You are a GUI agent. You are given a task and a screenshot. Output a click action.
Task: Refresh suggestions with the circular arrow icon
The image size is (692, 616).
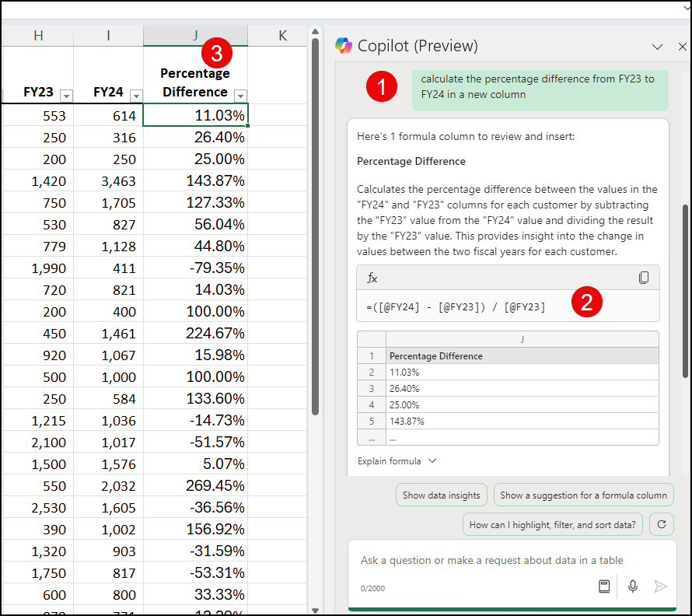point(662,524)
